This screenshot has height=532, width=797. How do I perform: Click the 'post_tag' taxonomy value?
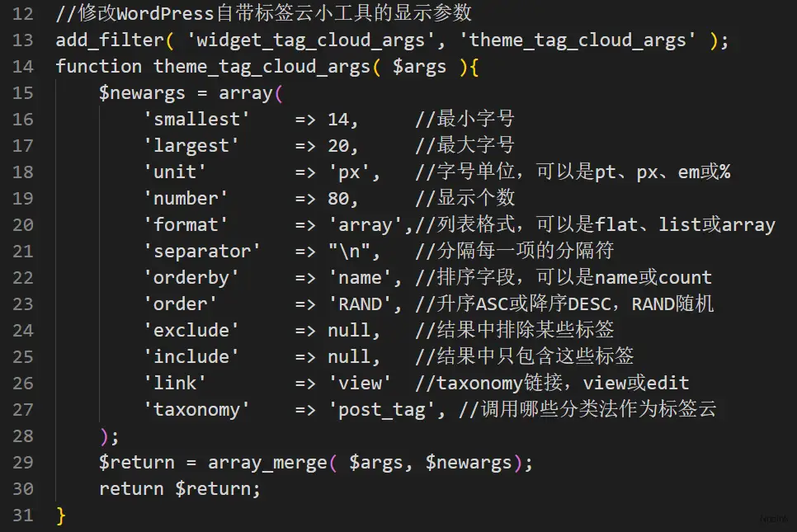382,410
